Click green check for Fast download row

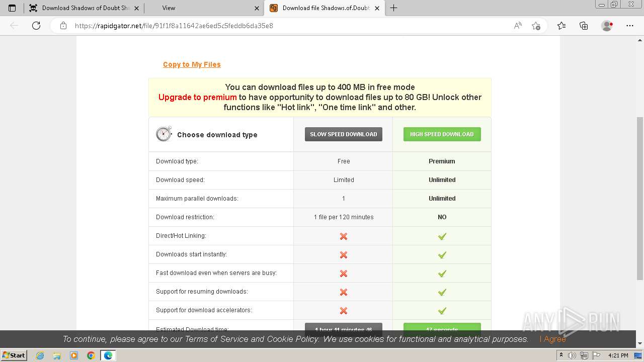click(x=442, y=274)
